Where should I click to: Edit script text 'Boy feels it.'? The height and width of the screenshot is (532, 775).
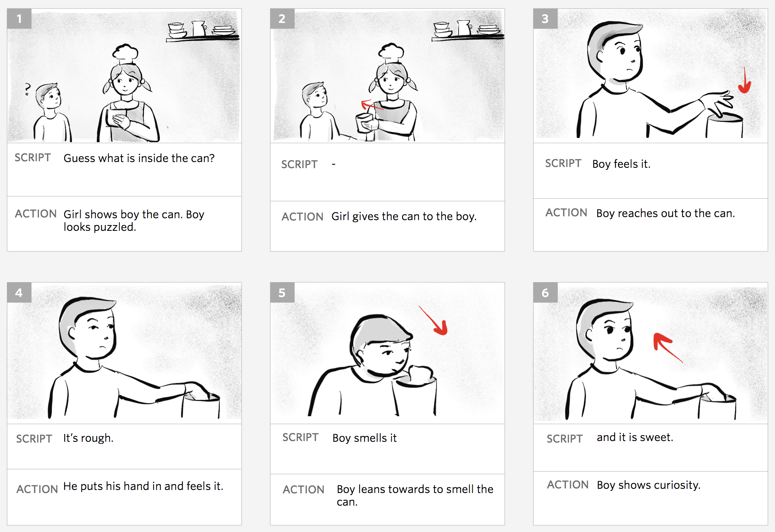point(621,164)
